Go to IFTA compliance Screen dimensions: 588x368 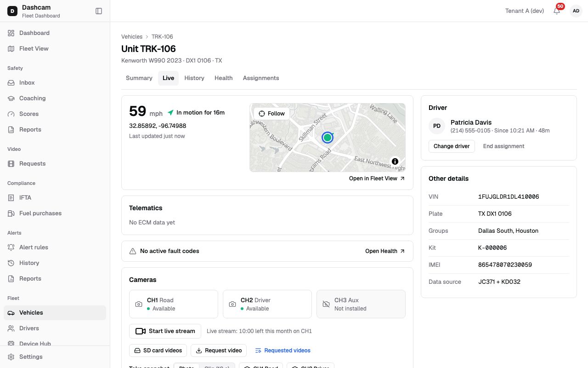(55, 198)
